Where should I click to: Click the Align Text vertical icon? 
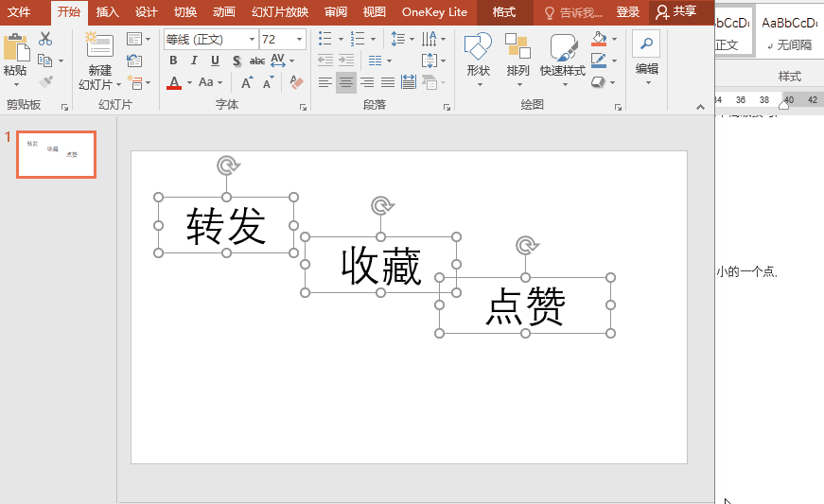coord(430,61)
